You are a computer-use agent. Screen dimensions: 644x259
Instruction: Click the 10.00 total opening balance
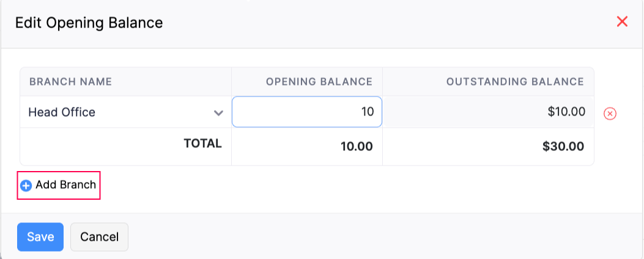(x=358, y=147)
